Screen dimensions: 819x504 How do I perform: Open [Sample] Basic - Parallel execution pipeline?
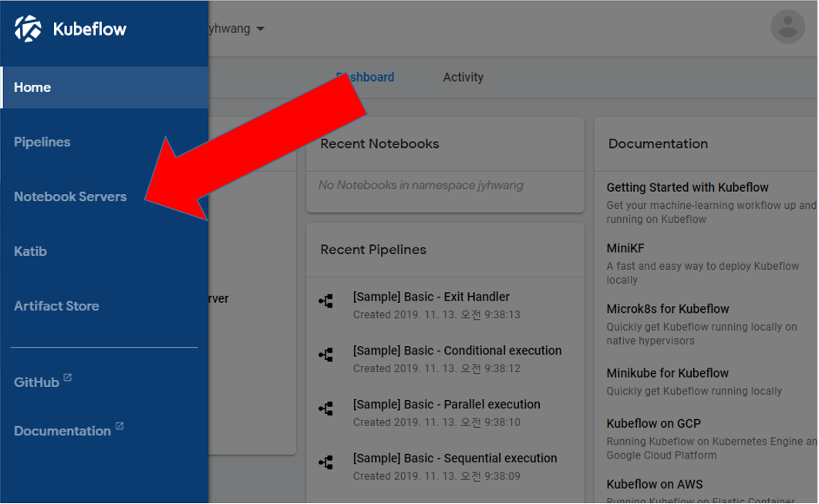tap(447, 405)
